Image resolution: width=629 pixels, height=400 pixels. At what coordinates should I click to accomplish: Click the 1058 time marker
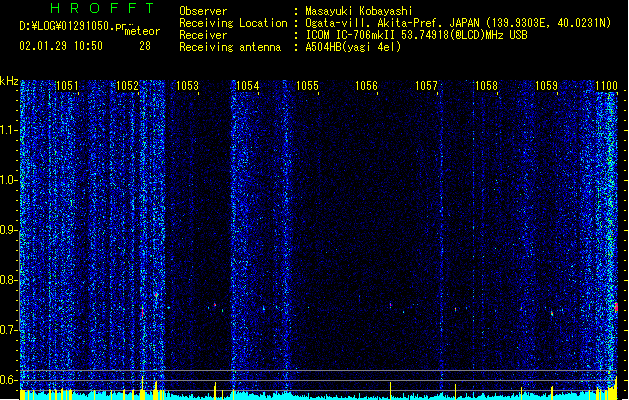coord(486,86)
